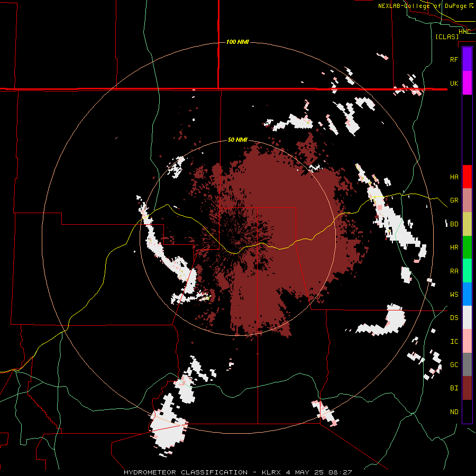This screenshot has height=476, width=476.
Task: Click the BI legend label
Action: click(454, 388)
